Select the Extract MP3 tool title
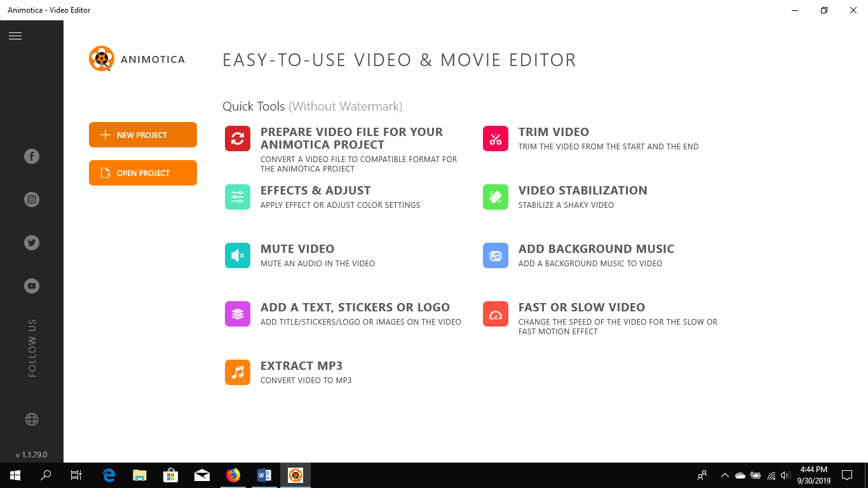868x488 pixels. (302, 365)
